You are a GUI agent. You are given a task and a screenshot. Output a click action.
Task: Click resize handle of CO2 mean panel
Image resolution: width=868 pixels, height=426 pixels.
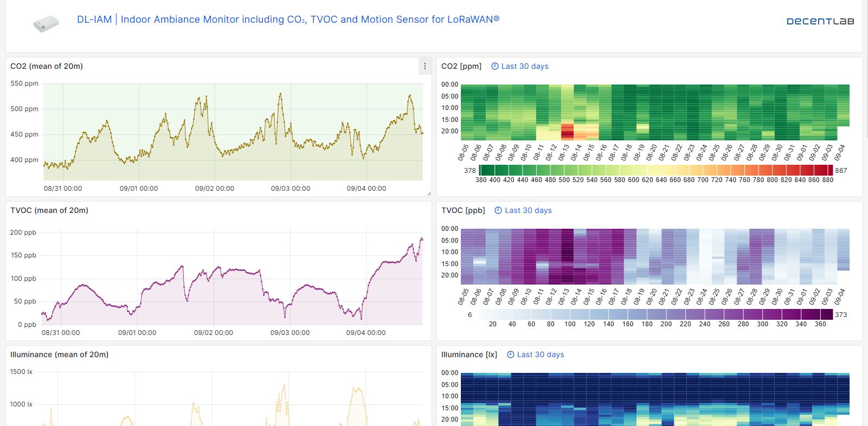click(428, 193)
